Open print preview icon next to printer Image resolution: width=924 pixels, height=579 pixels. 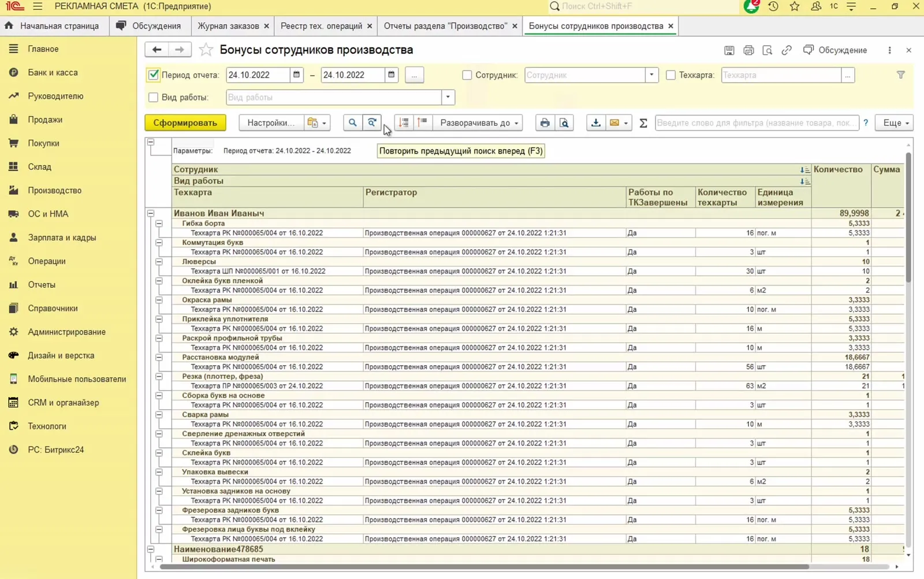[x=564, y=123]
